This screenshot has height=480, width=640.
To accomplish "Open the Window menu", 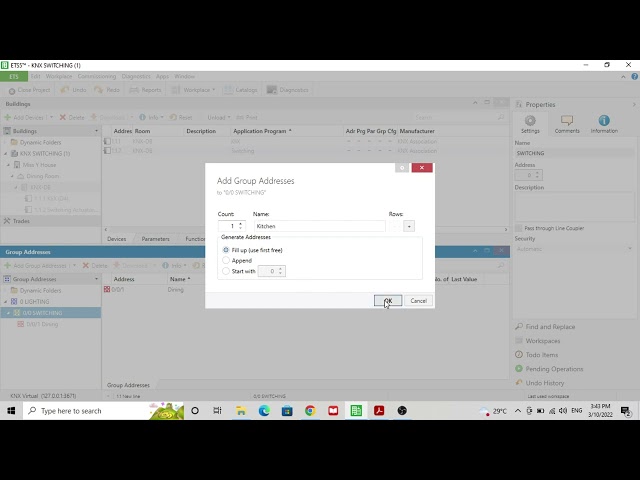I will click(184, 76).
